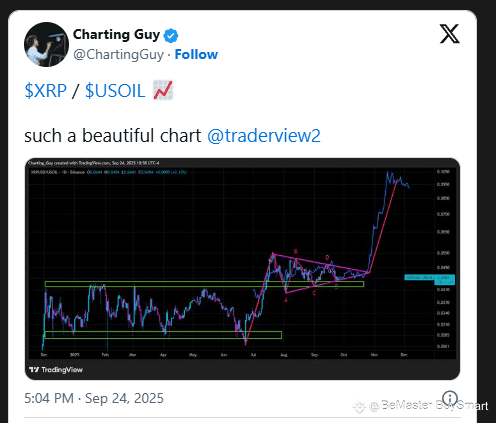Open the Charting Guy profile avatar
The height and width of the screenshot is (423, 496).
[46, 44]
